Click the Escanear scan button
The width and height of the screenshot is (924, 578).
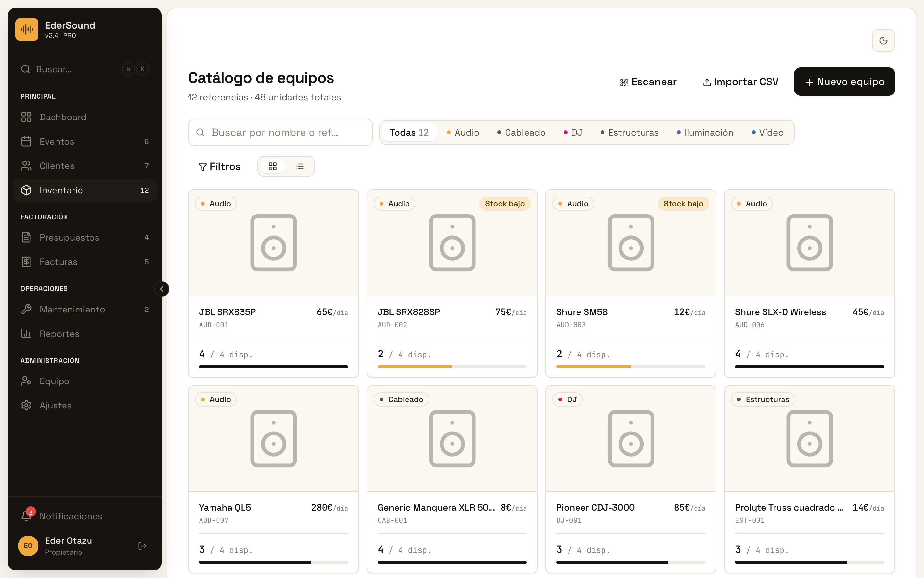648,82
